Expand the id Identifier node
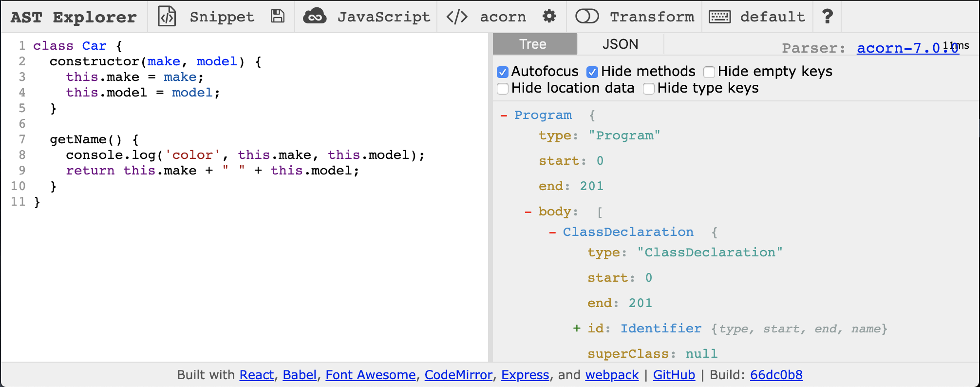980x387 pixels. pos(577,329)
